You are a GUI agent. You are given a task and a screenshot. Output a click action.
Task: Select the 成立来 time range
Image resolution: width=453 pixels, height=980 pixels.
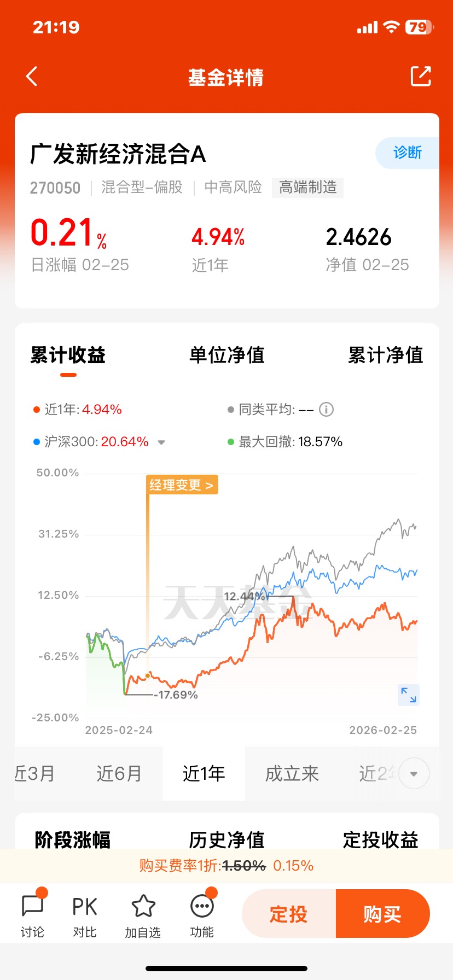[292, 774]
